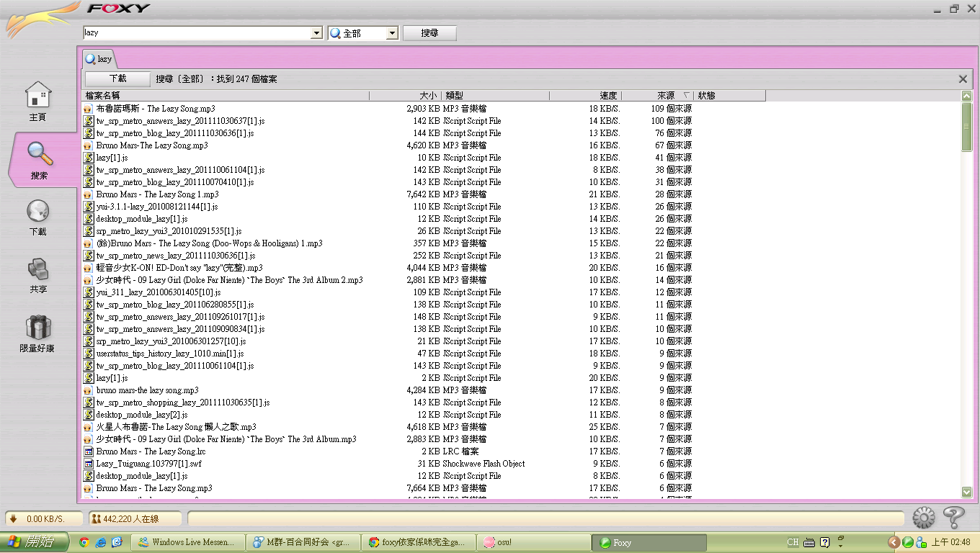
Task: Select the file yui_311_lazy_201006301405[10].js
Action: [x=159, y=292]
